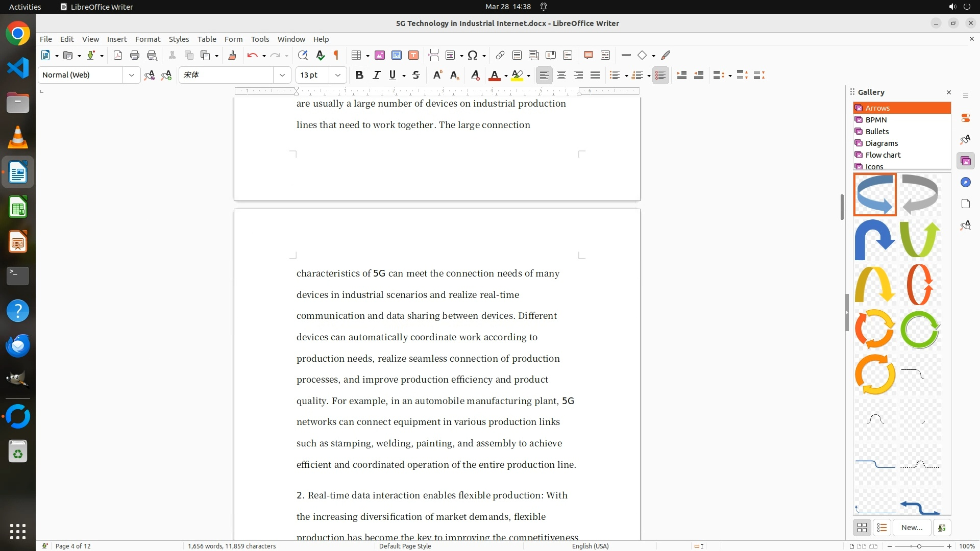980x551 pixels.
Task: Insert a text box from the toolbar
Action: [413, 56]
